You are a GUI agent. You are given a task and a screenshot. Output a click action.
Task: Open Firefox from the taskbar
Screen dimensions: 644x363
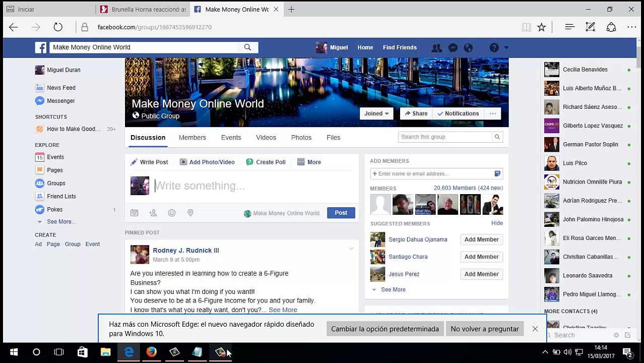152,352
